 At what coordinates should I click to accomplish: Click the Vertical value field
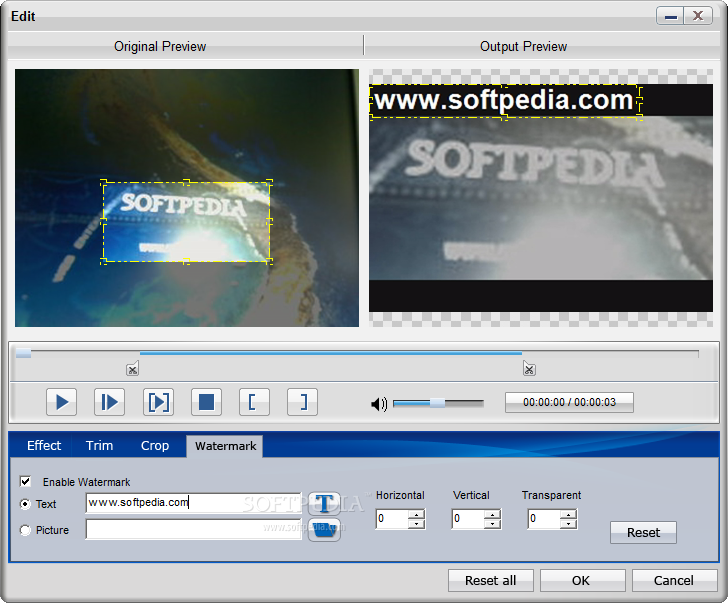[468, 519]
